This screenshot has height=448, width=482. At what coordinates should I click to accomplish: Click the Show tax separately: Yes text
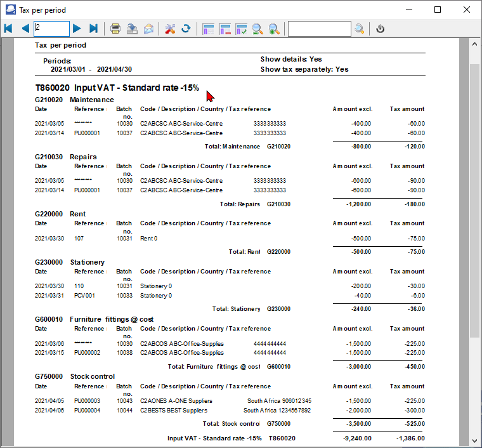(x=304, y=69)
